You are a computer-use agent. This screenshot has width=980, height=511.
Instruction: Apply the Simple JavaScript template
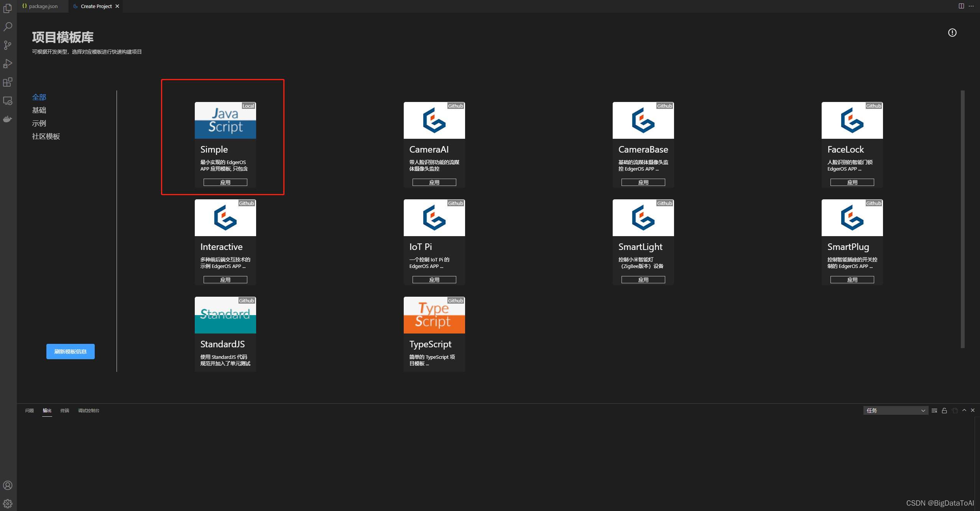(225, 182)
